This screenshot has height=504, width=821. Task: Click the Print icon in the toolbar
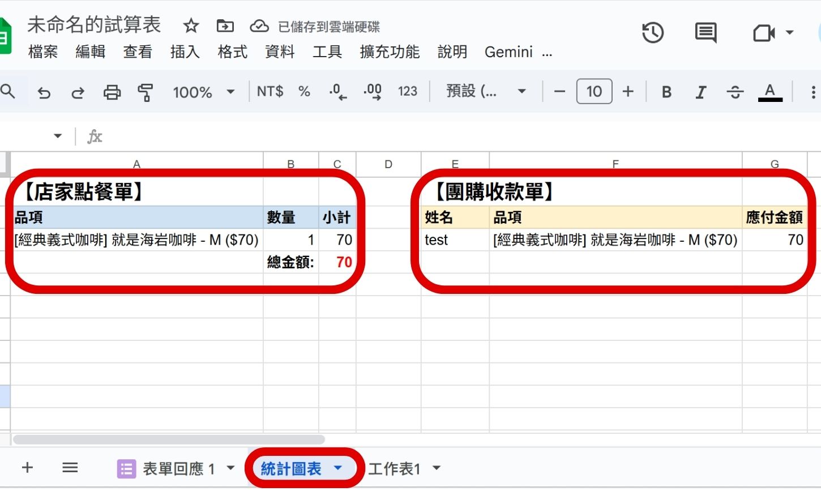(x=112, y=92)
